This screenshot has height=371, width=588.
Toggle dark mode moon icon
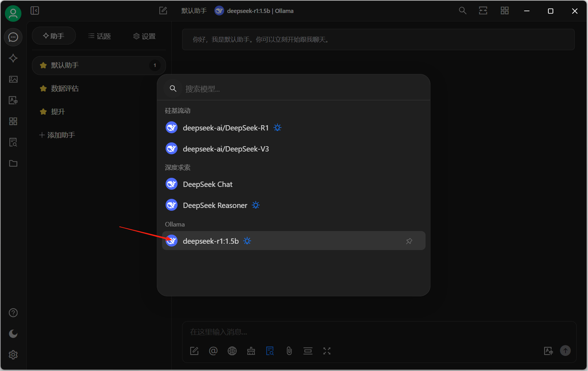13,334
